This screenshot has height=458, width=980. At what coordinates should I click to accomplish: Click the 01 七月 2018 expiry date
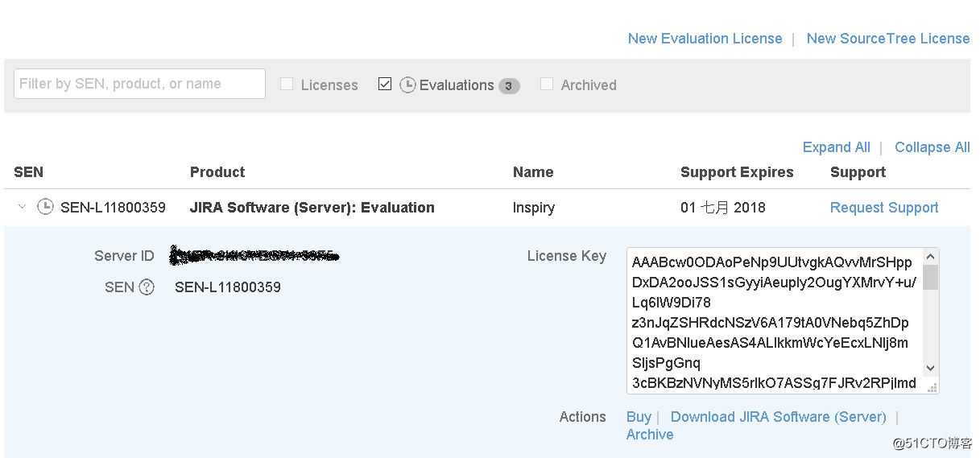[723, 208]
